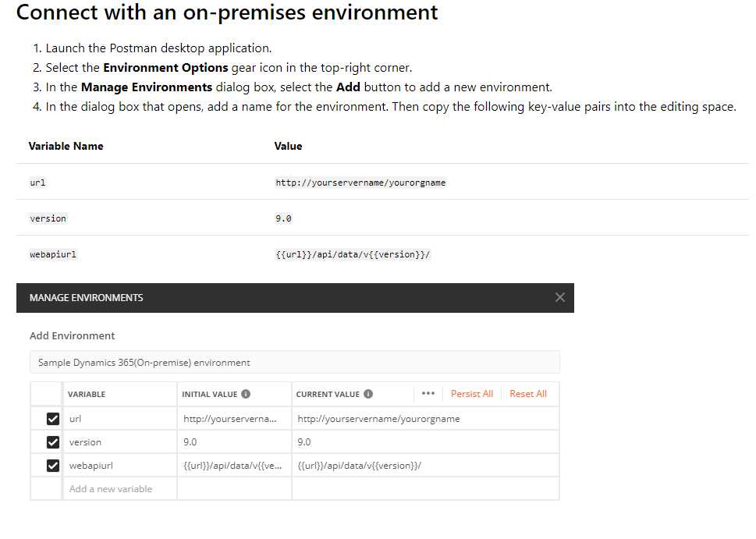756x539 pixels.
Task: Click the Initial Value info icon
Action: pyautogui.click(x=246, y=394)
